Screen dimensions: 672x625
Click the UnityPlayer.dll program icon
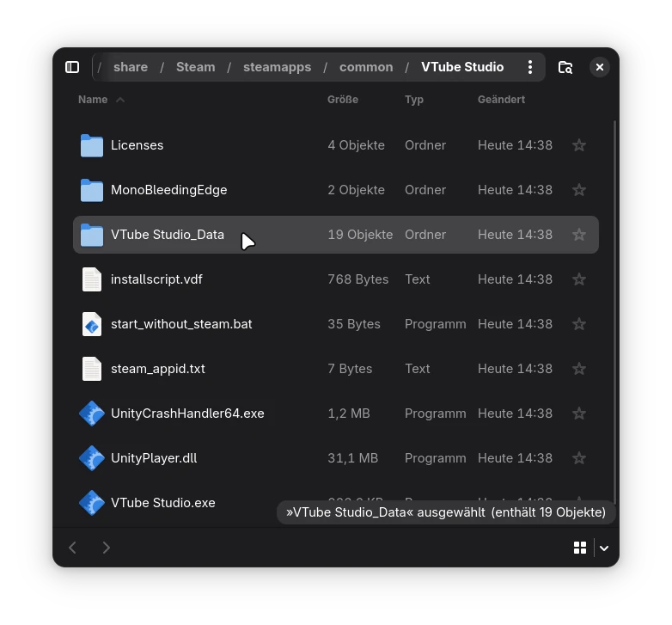[x=92, y=458]
